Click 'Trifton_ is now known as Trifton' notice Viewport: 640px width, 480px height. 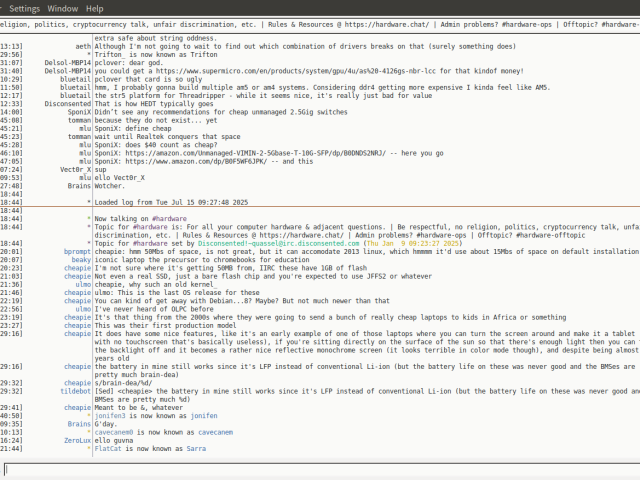pos(156,55)
